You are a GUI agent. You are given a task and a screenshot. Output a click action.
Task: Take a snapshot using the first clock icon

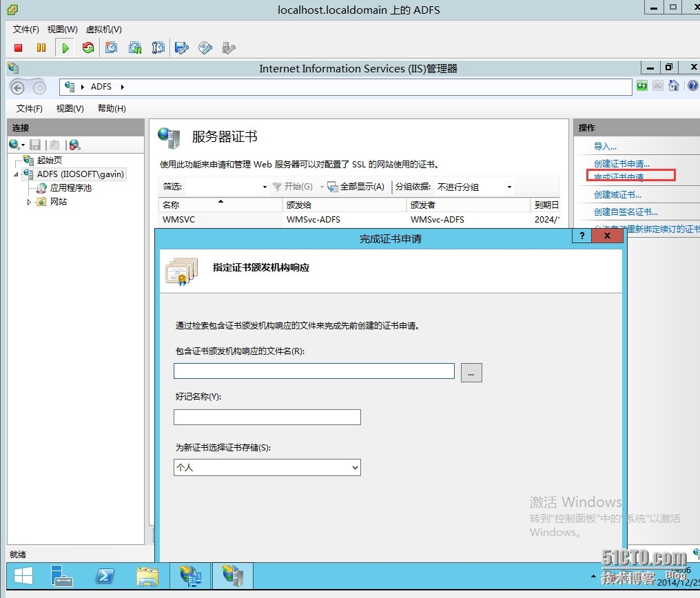point(111,48)
